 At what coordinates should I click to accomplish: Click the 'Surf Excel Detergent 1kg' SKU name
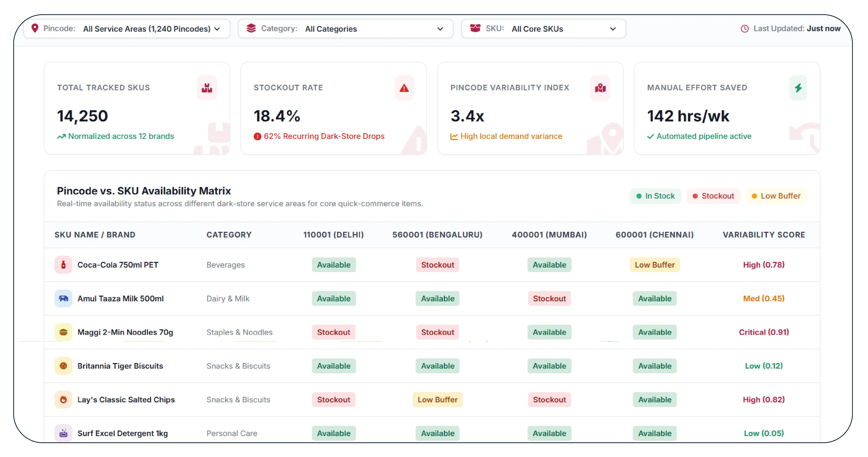[x=123, y=433]
